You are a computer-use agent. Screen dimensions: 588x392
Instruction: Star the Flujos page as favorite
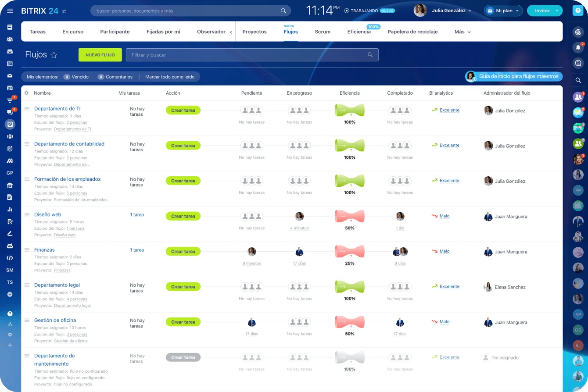pyautogui.click(x=54, y=55)
